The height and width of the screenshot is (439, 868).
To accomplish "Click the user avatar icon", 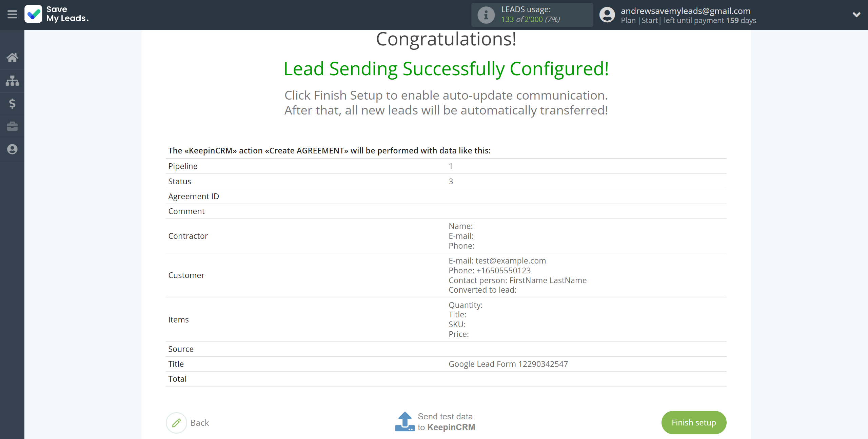I will (607, 15).
